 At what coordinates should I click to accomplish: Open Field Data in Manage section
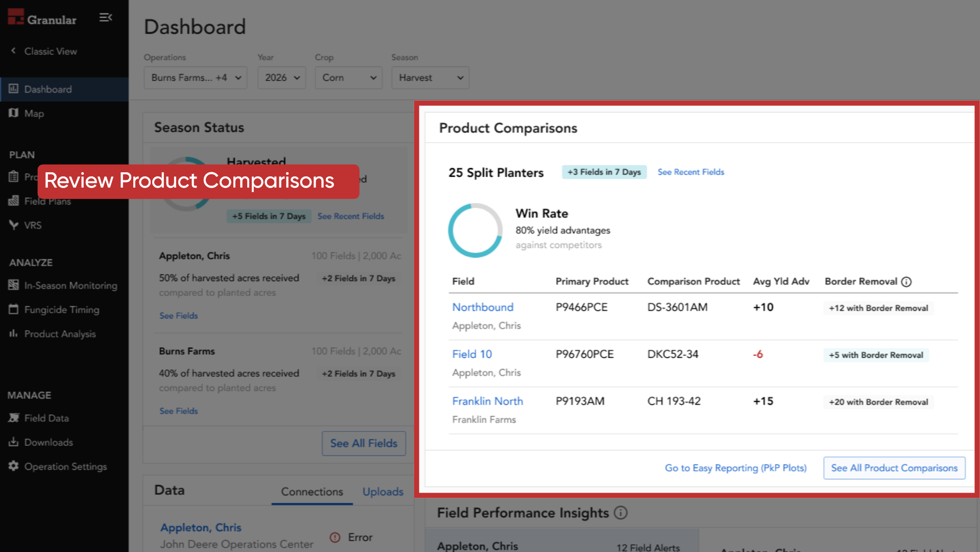point(46,418)
